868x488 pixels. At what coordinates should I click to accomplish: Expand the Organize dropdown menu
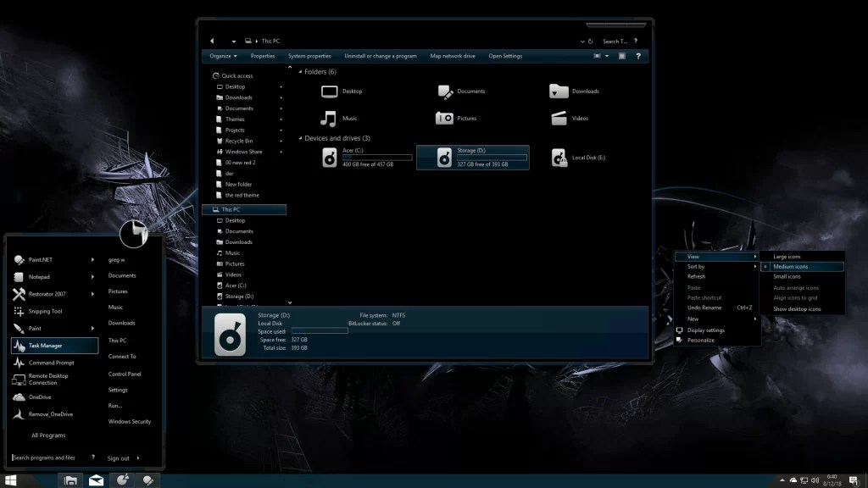click(x=223, y=56)
